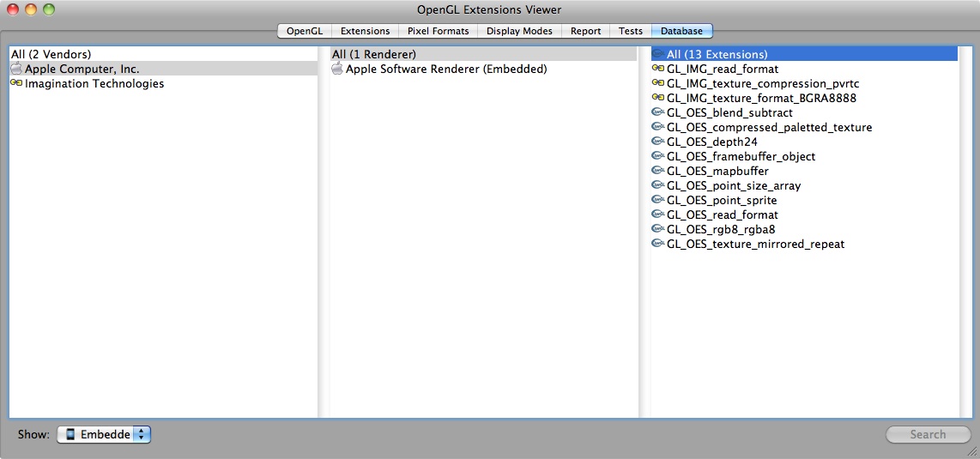The width and height of the screenshot is (980, 459).
Task: Click the green zoom window button
Action: point(49,9)
